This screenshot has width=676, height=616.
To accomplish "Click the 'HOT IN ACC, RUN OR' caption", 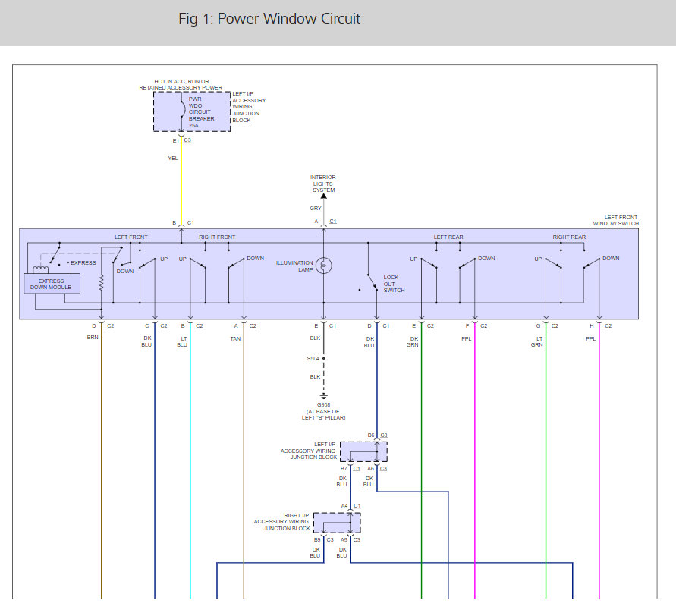I will tap(181, 81).
